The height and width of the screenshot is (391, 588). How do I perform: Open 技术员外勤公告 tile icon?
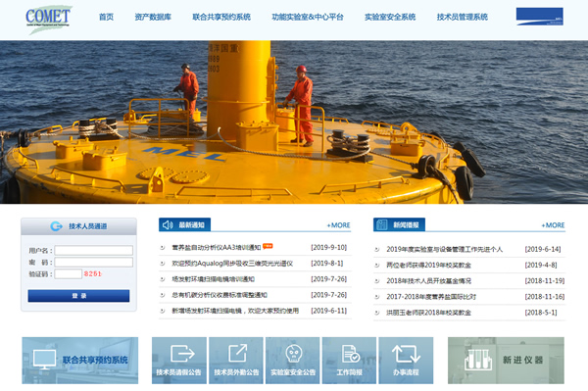(x=236, y=361)
